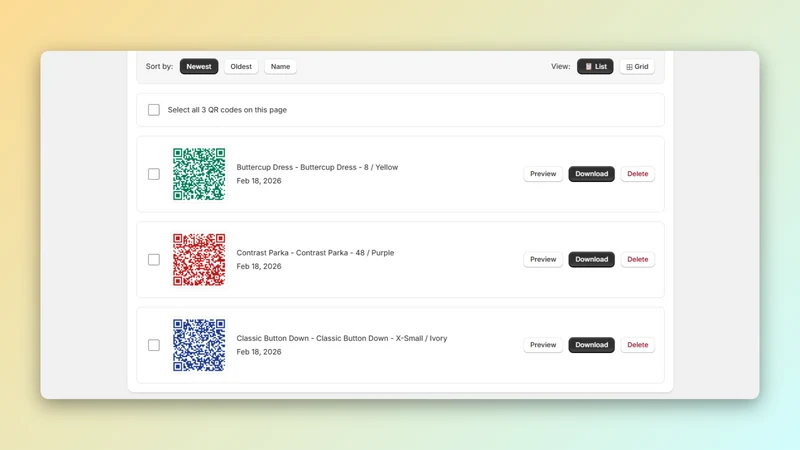Sort QR codes by Newest

[199, 66]
